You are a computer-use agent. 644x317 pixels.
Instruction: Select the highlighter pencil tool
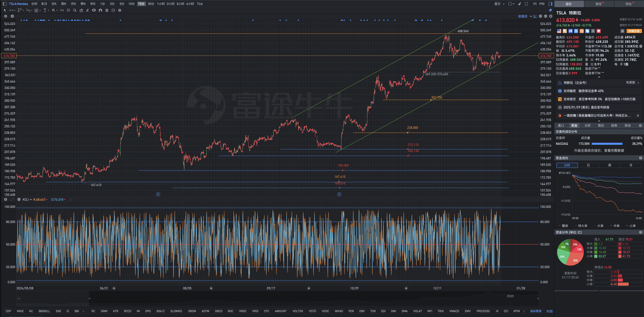(x=88, y=10)
